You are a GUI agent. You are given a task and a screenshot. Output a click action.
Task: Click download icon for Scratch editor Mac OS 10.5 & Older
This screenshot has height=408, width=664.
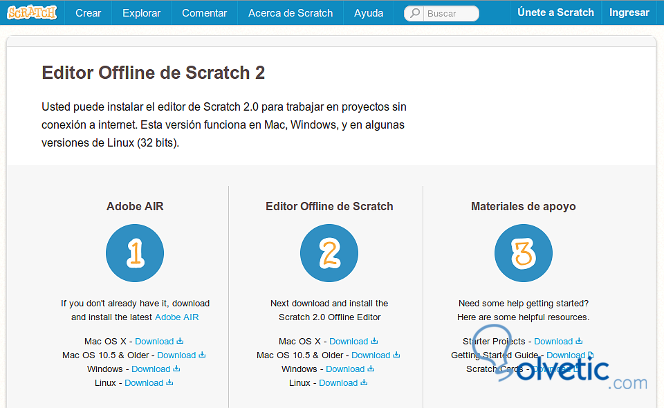click(396, 355)
